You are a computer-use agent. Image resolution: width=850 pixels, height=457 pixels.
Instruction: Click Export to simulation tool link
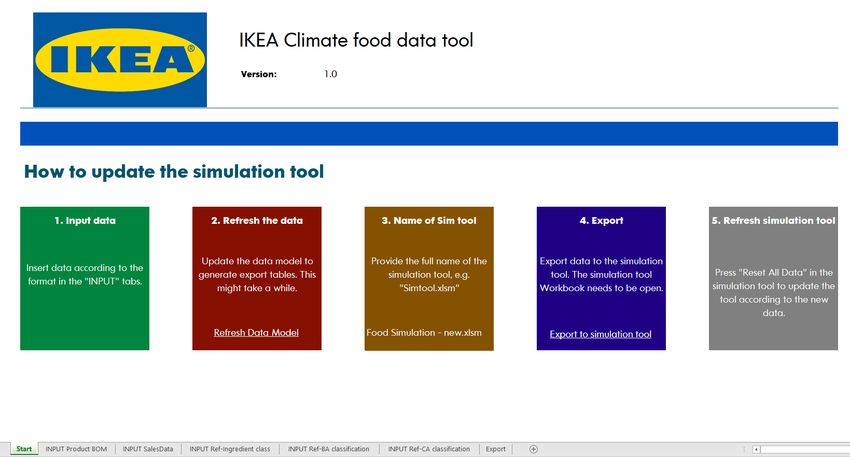(600, 334)
